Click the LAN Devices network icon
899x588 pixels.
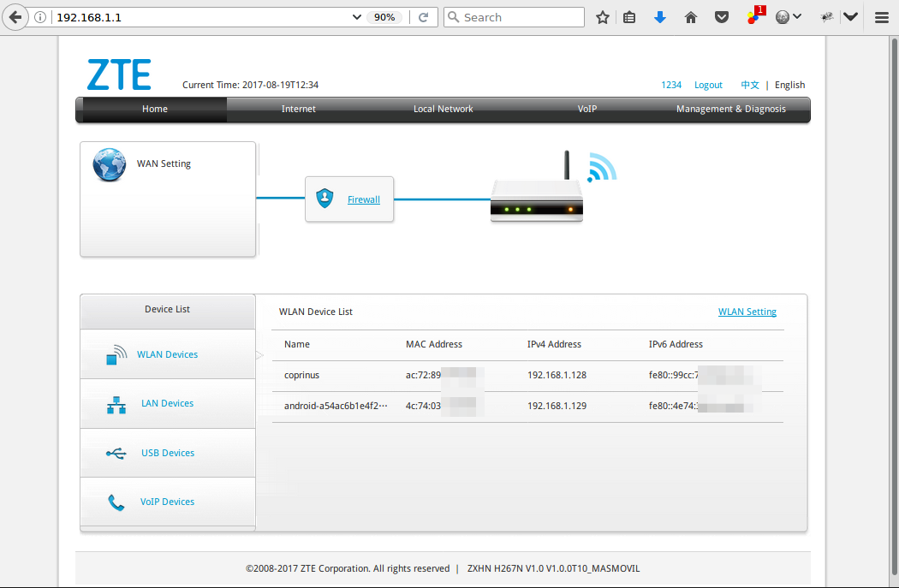(116, 404)
